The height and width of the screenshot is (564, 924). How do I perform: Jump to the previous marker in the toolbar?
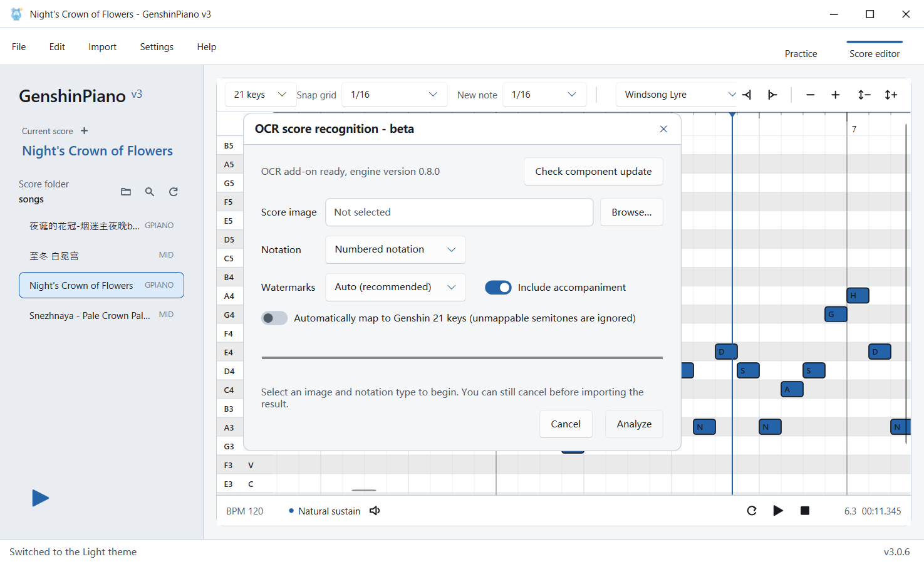[747, 95]
